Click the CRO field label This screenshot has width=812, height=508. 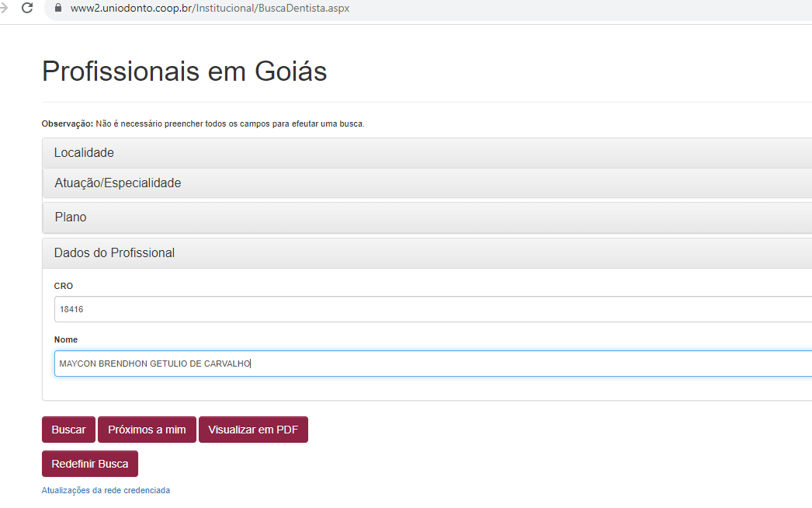[x=64, y=286]
